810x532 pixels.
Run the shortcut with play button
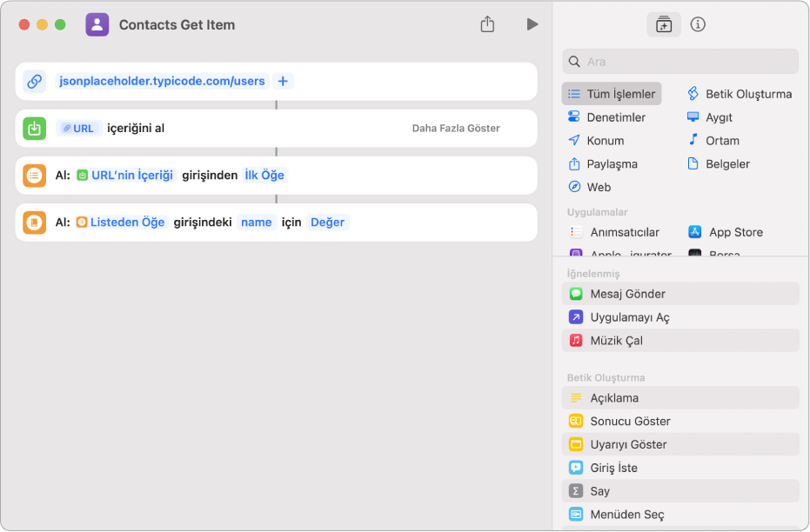[532, 24]
